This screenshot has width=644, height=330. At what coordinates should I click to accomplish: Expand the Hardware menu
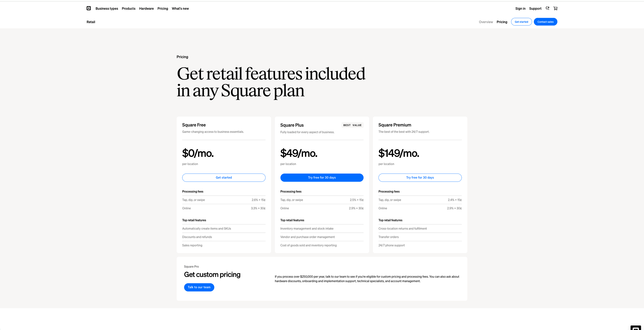(146, 8)
